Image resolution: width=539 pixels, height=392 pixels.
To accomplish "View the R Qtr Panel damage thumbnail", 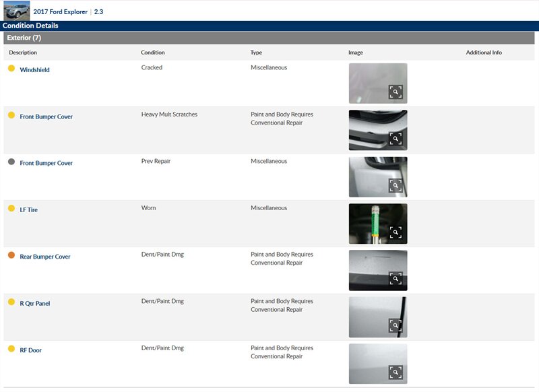I will click(x=378, y=317).
